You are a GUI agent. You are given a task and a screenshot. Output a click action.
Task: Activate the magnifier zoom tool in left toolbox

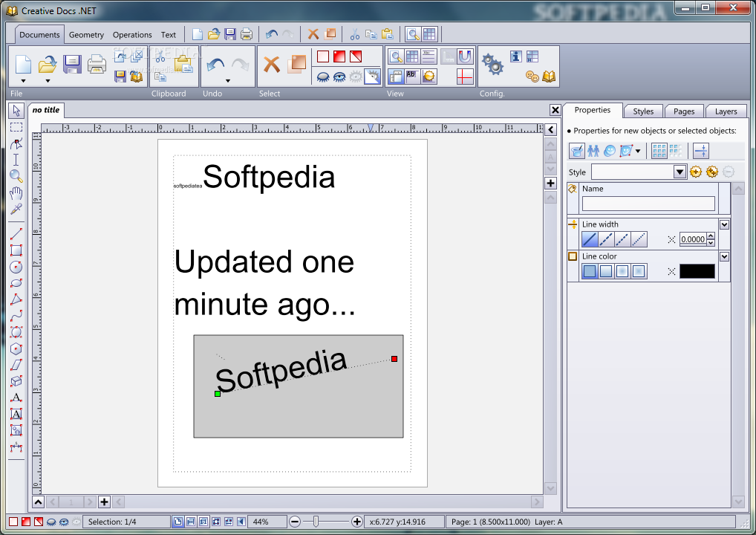click(16, 176)
